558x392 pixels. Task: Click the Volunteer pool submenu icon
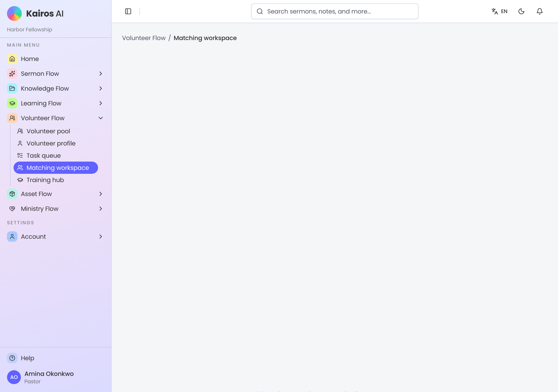coord(20,131)
